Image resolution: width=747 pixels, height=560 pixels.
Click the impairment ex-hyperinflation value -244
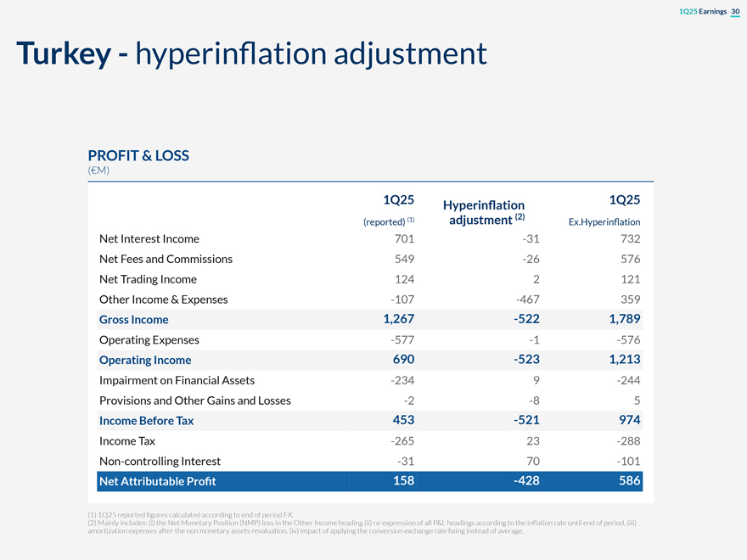point(628,380)
